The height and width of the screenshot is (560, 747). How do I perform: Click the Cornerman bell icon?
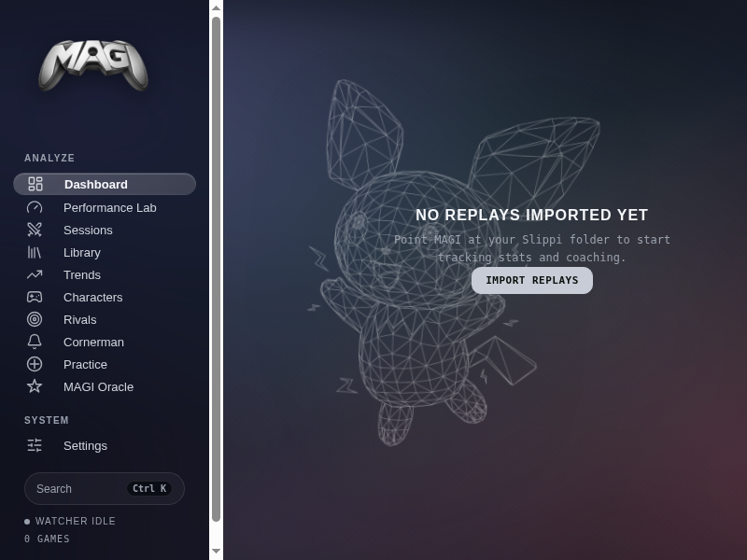point(35,342)
